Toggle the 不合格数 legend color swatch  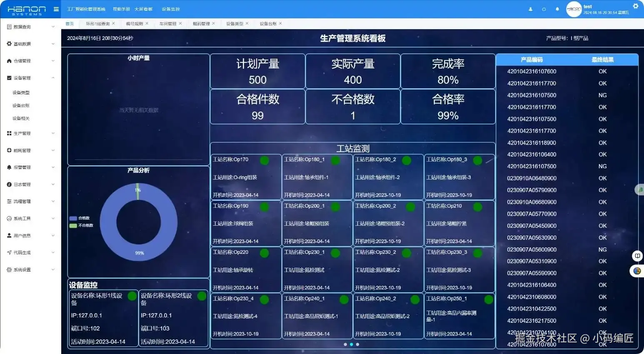73,226
